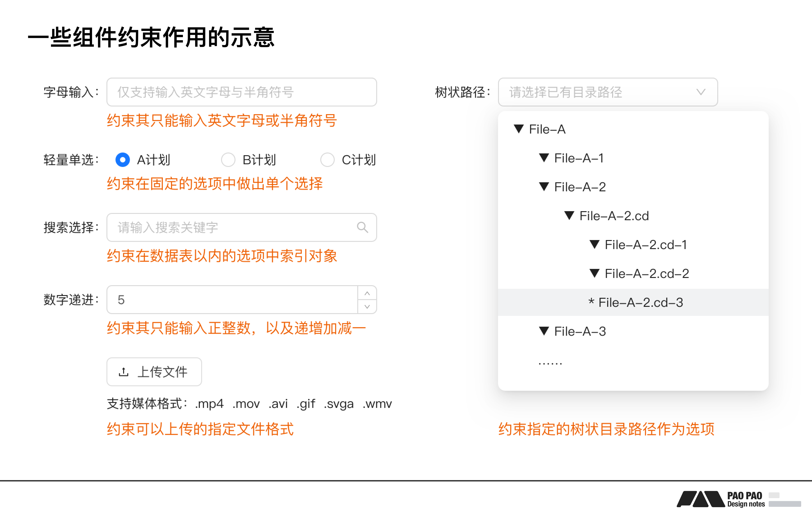The image size is (812, 518).
Task: Select the A计划 radio button
Action: (x=122, y=160)
